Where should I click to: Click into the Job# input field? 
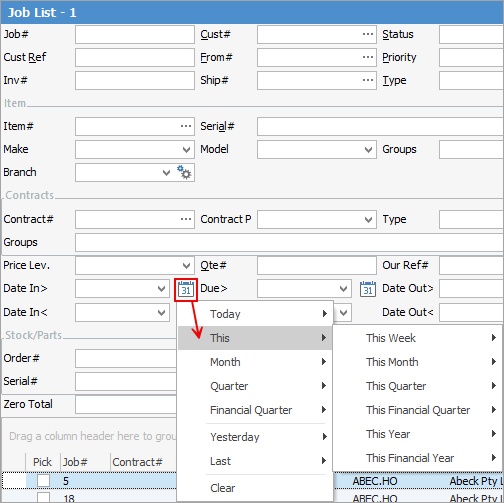coord(135,34)
